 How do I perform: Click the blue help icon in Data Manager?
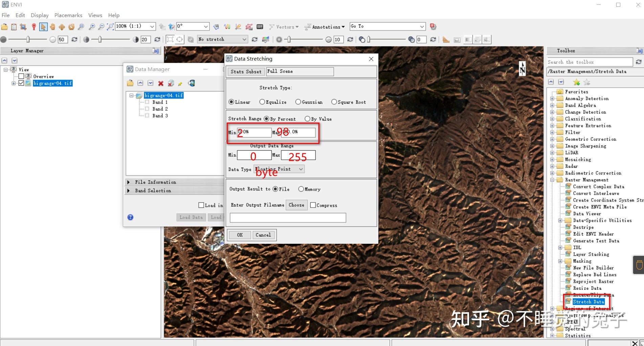pyautogui.click(x=130, y=217)
